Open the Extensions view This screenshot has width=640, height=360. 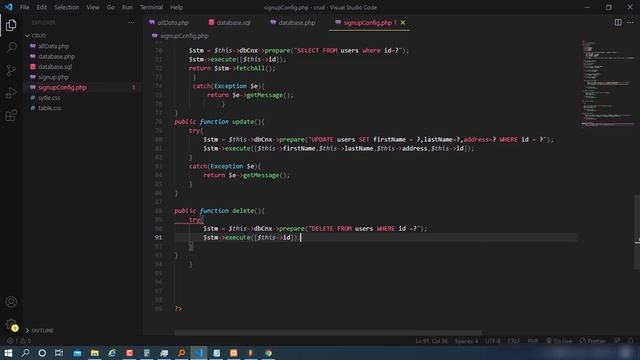pos(11,116)
